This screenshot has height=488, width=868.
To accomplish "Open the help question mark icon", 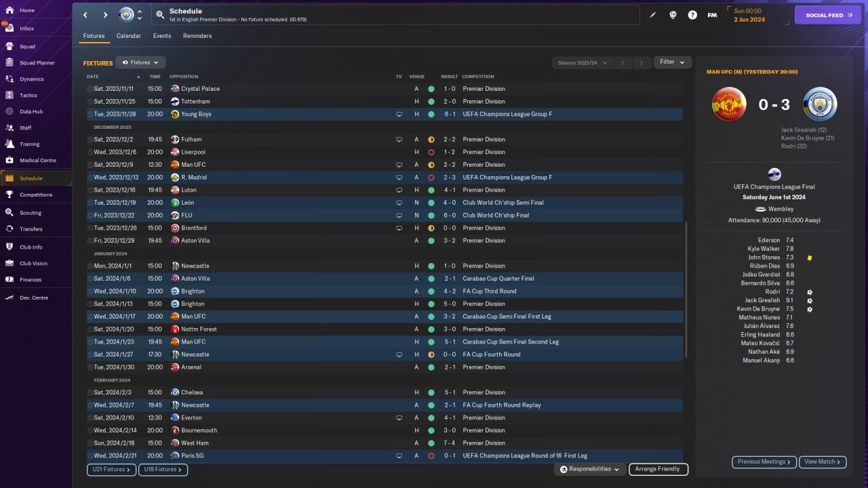I will point(692,15).
